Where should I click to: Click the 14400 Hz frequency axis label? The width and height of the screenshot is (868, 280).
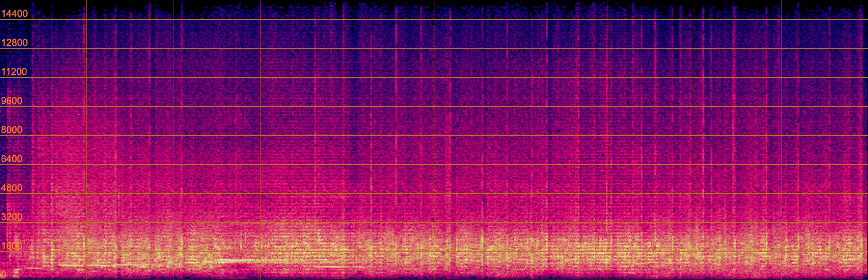[14, 14]
